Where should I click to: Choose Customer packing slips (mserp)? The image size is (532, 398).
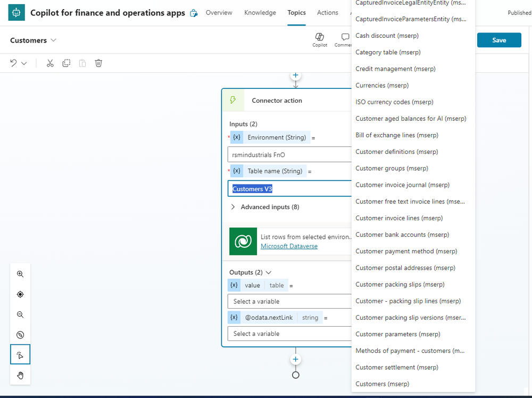click(x=413, y=285)
